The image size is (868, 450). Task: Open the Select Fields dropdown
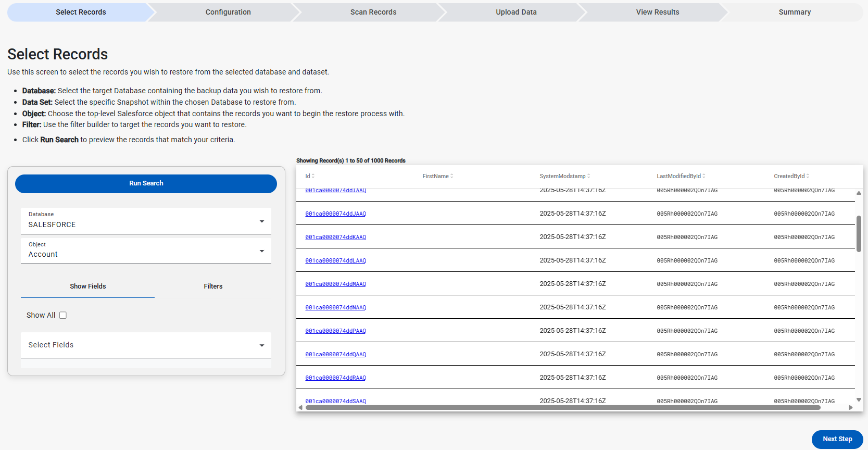(x=146, y=345)
